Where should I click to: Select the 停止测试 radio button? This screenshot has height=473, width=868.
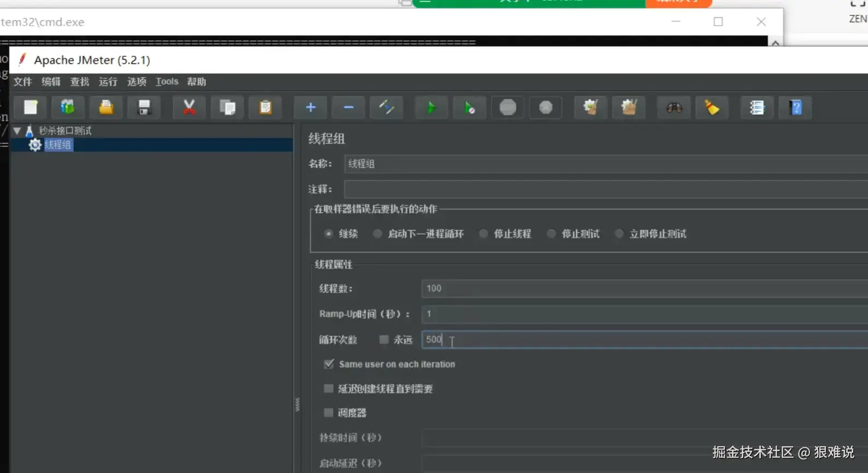point(552,233)
